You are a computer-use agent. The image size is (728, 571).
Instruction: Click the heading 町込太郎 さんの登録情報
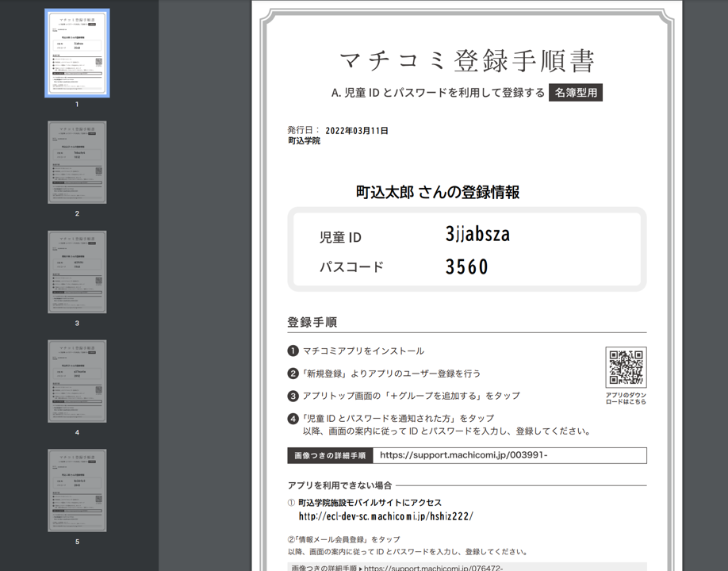click(438, 192)
